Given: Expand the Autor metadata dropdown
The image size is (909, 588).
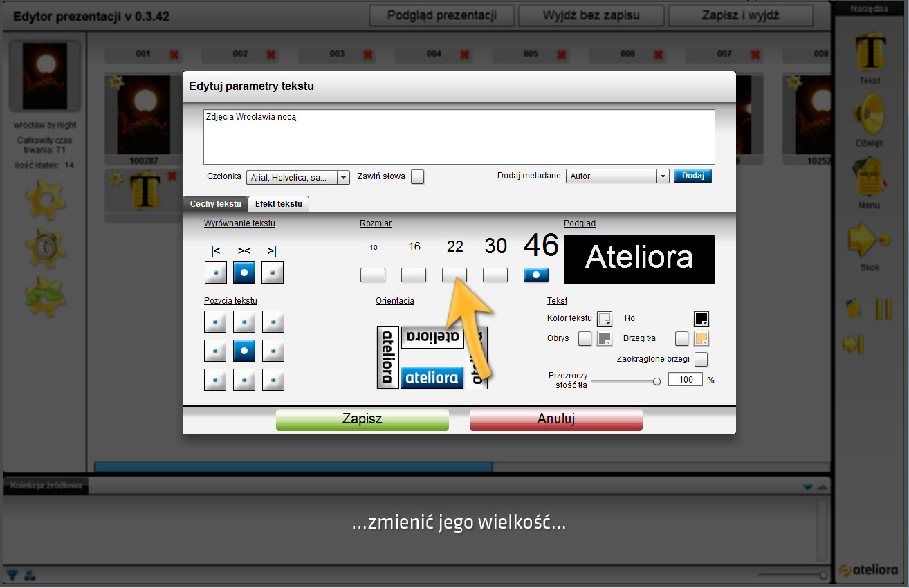Looking at the screenshot, I should coord(617,176).
